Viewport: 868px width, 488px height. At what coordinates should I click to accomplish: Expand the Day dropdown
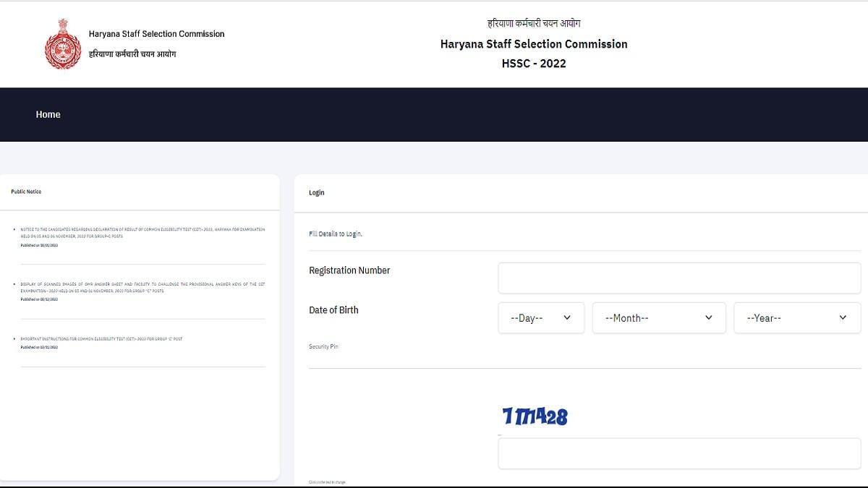click(x=541, y=318)
